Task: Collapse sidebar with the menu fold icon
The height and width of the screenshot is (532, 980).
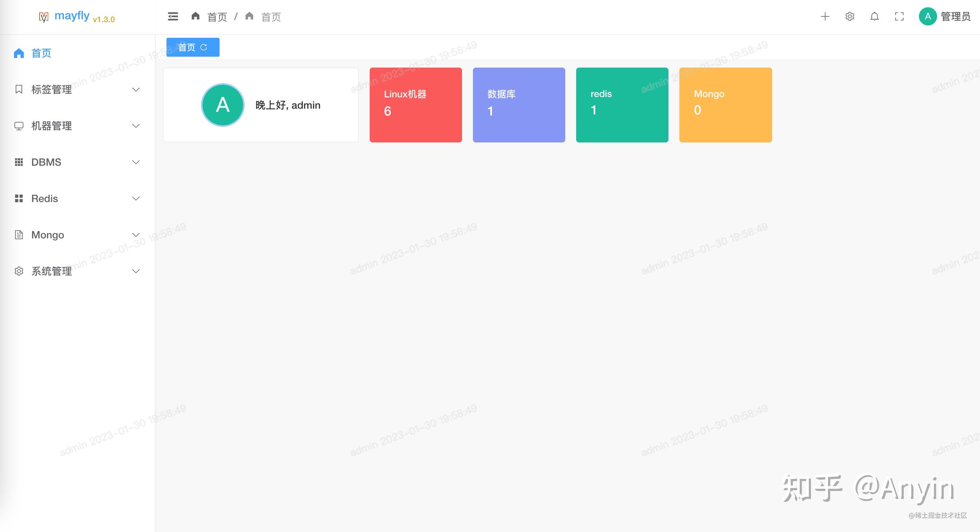Action: (x=173, y=16)
